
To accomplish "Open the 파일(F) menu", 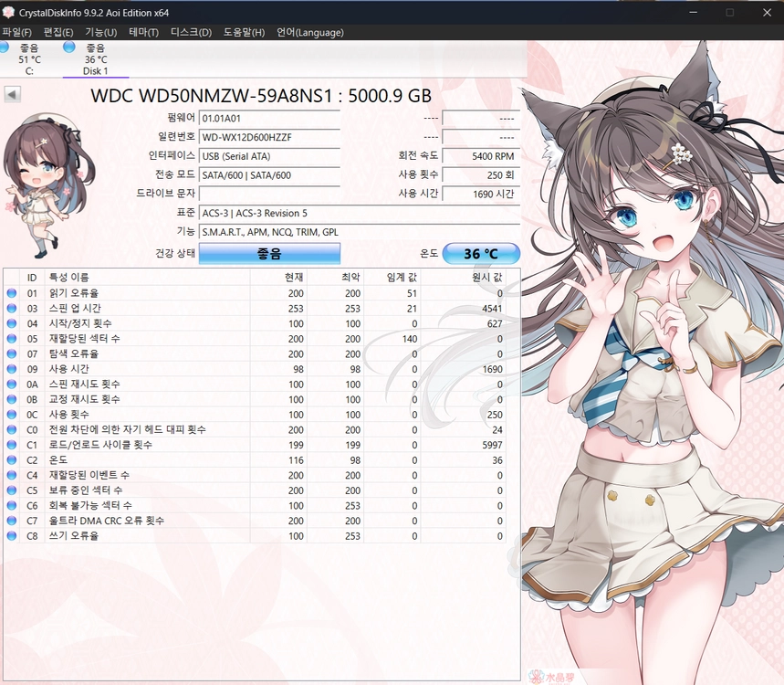I will pos(17,33).
